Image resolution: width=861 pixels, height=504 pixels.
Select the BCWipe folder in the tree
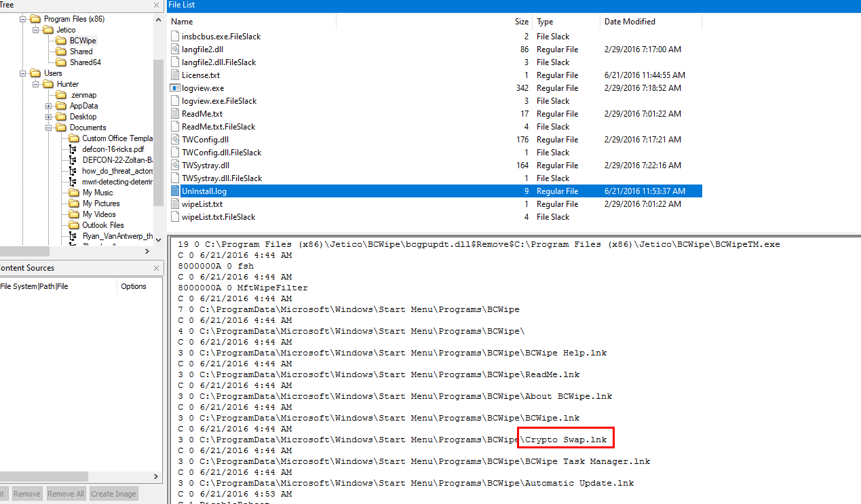83,41
